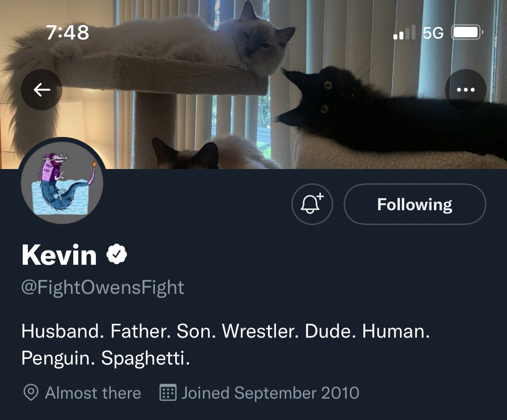Screen dimensions: 507x420
Task: Tap the 5G network indicator
Action: [x=432, y=33]
